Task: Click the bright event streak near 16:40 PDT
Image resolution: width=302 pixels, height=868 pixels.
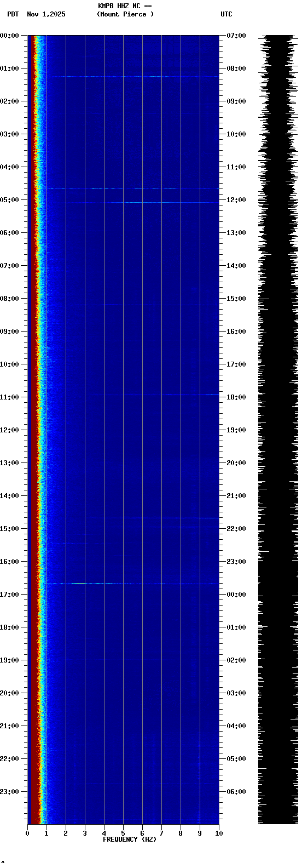Action: click(x=131, y=583)
